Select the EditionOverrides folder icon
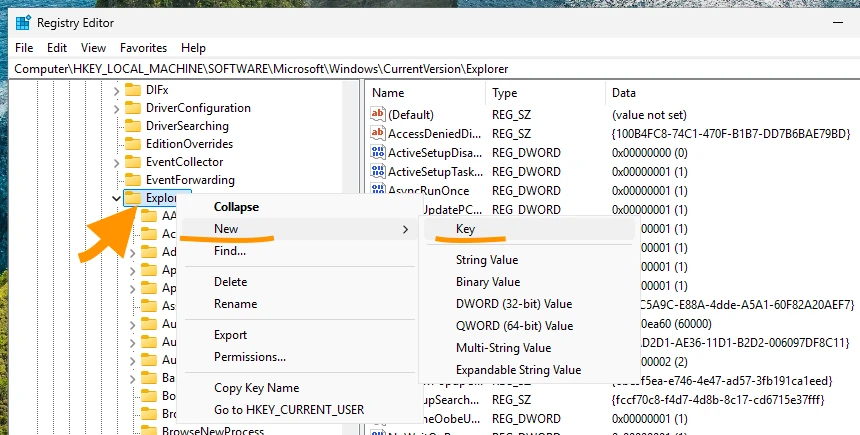 pyautogui.click(x=133, y=144)
